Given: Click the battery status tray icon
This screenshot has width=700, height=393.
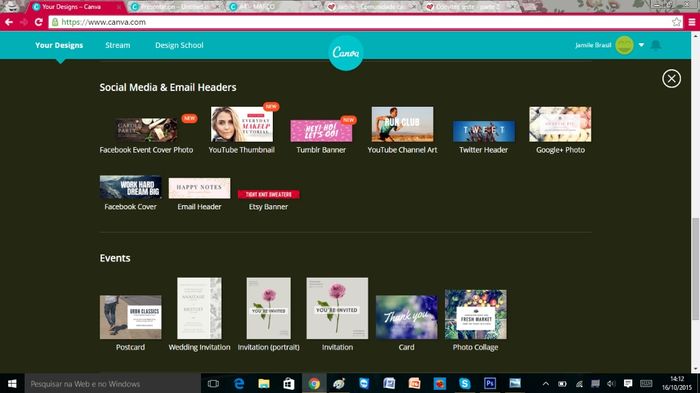Looking at the screenshot, I should click(562, 384).
